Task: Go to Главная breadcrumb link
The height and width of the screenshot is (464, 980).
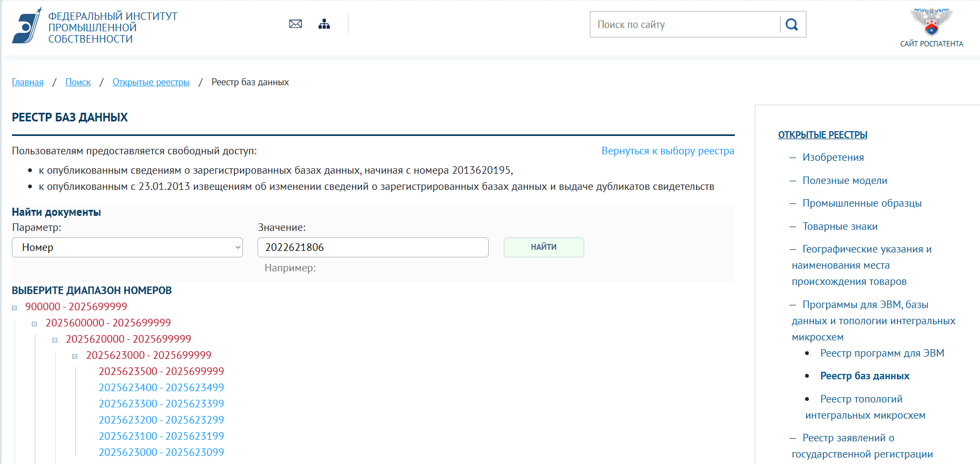Action: (28, 82)
